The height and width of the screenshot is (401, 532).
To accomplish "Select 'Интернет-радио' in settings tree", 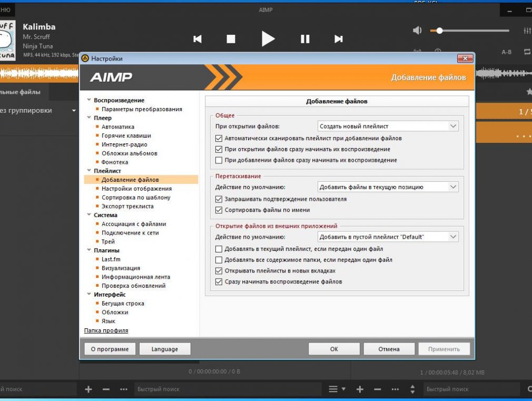I will click(124, 144).
